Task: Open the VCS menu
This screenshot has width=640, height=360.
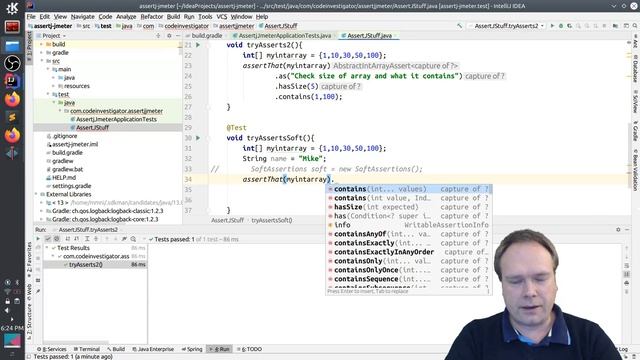Action: point(222,17)
